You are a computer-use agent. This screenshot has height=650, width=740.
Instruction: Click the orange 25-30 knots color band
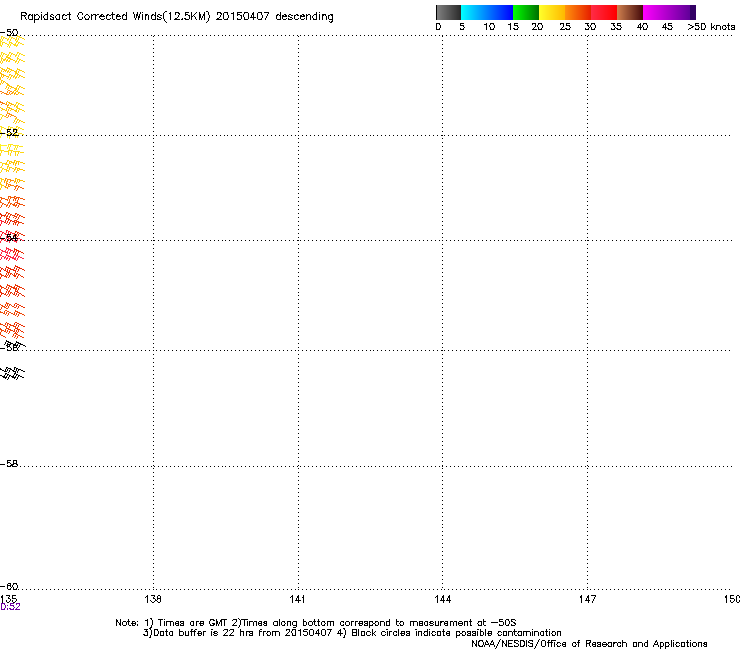[578, 12]
